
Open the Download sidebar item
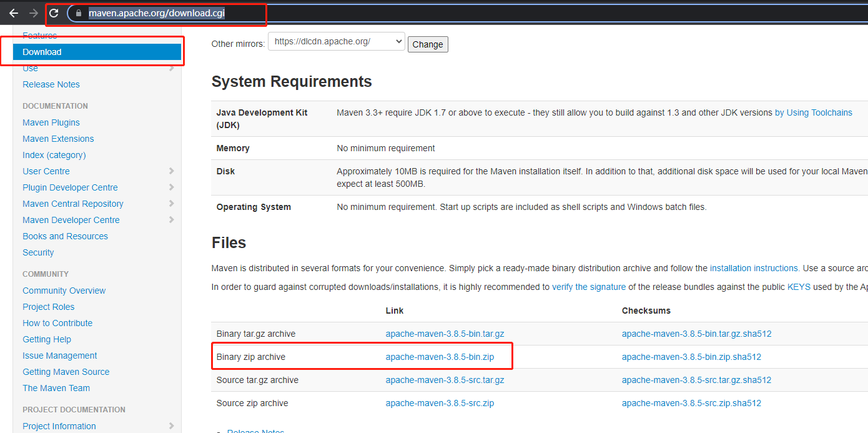tap(97, 52)
